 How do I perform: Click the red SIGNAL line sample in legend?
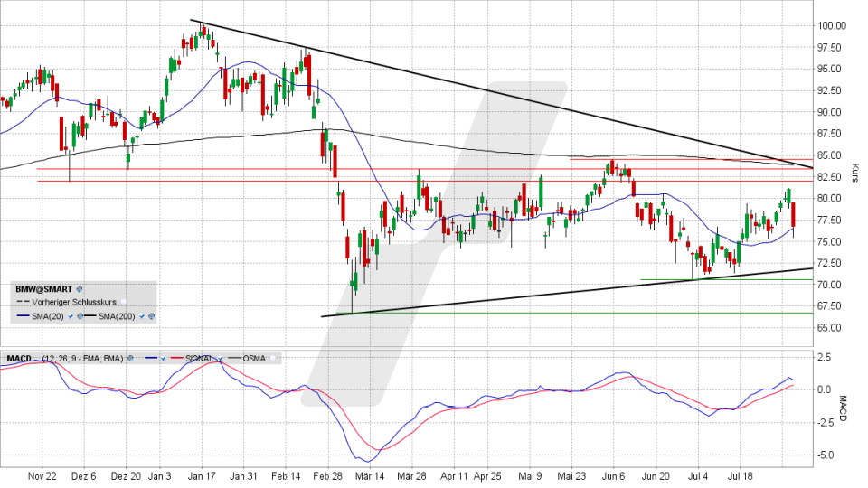click(176, 358)
